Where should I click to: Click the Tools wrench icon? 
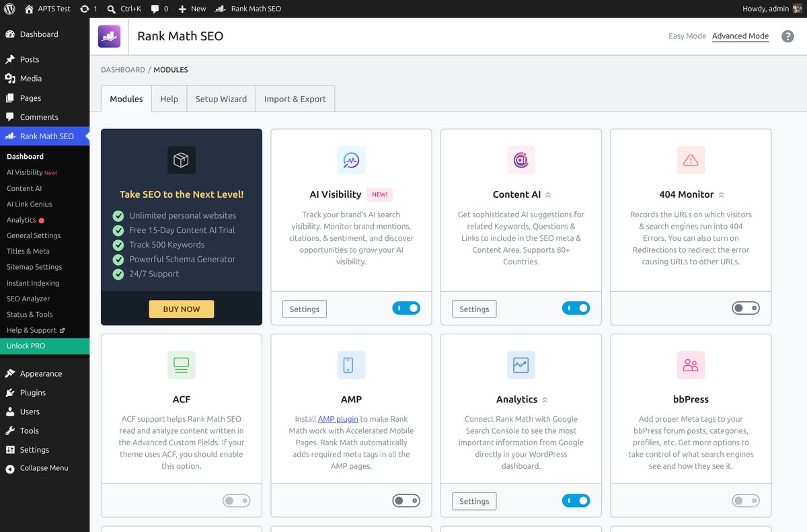pos(10,430)
